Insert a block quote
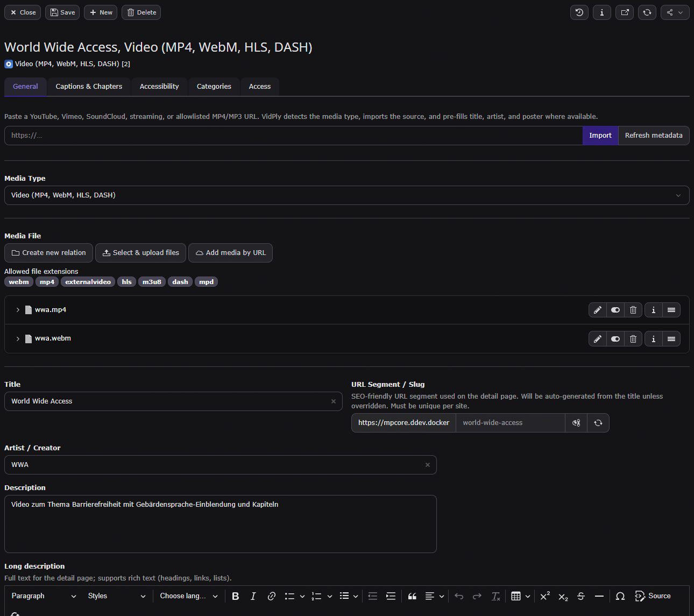Screen dimensions: 694x616 (413, 596)
